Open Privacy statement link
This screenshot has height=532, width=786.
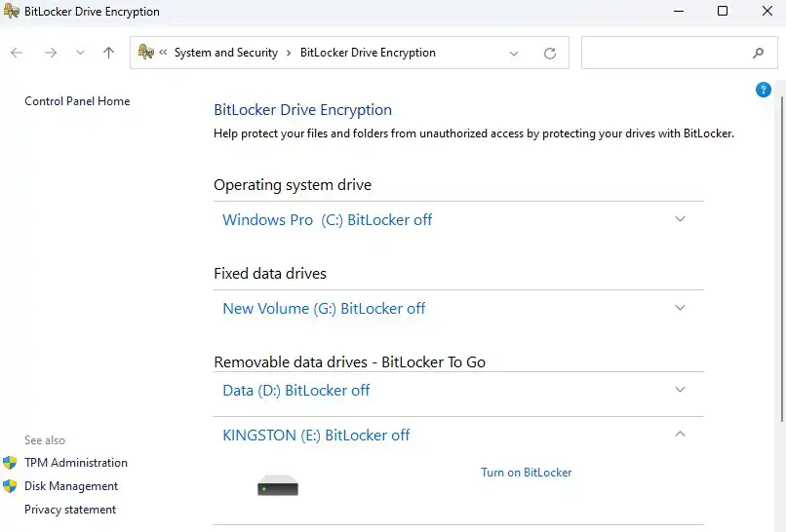tap(70, 510)
